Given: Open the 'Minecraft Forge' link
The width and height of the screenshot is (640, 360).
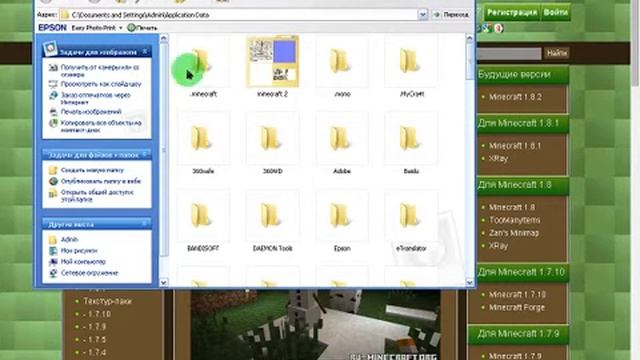Looking at the screenshot, I should click(x=517, y=307).
